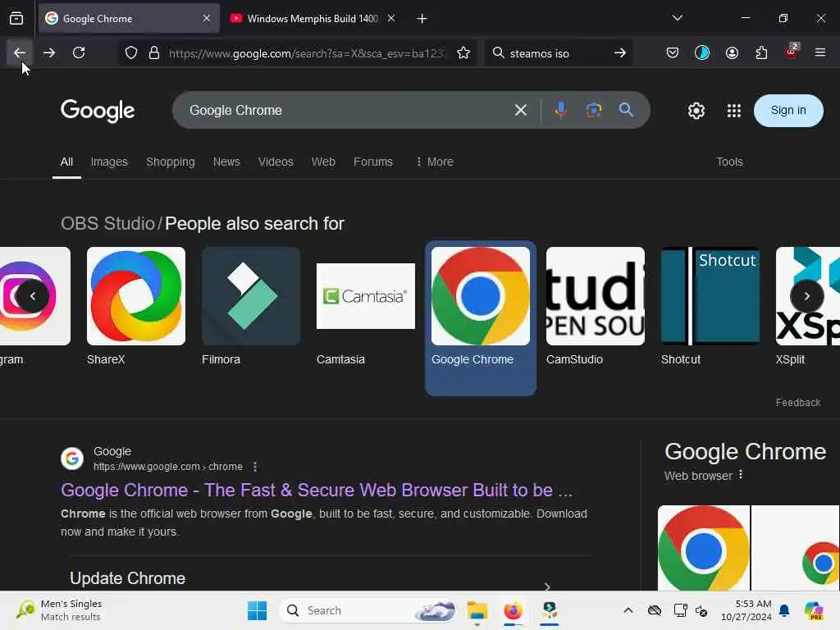Click the Windows taskbar Search box

pyautogui.click(x=370, y=610)
